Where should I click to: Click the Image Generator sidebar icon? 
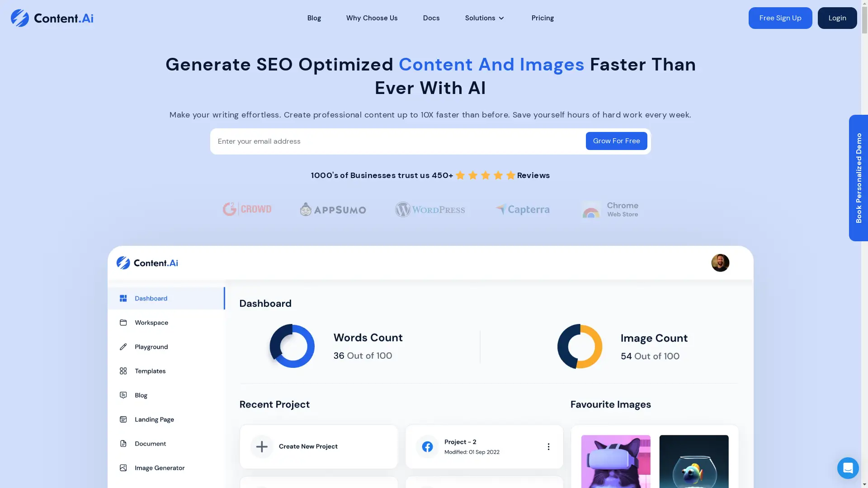click(x=123, y=468)
